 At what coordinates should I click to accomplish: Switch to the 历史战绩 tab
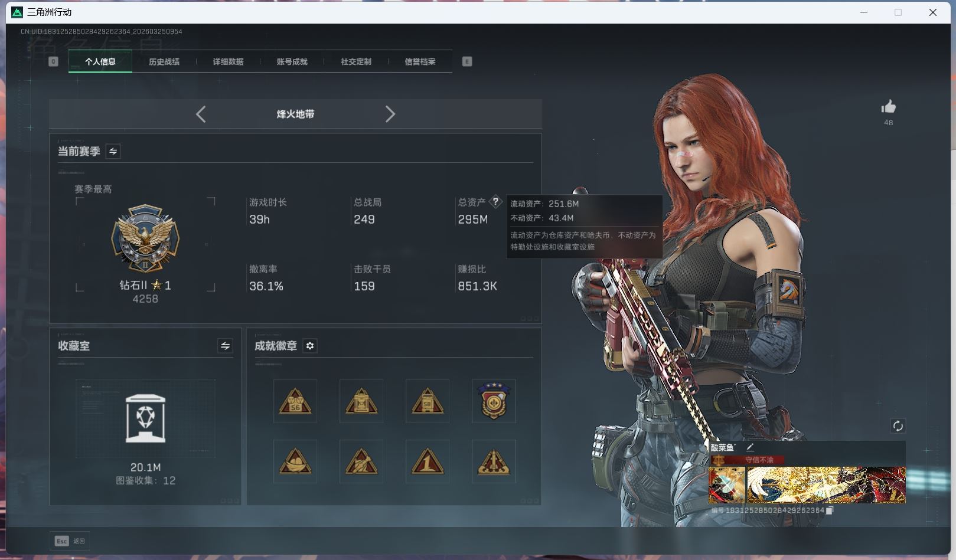point(164,61)
